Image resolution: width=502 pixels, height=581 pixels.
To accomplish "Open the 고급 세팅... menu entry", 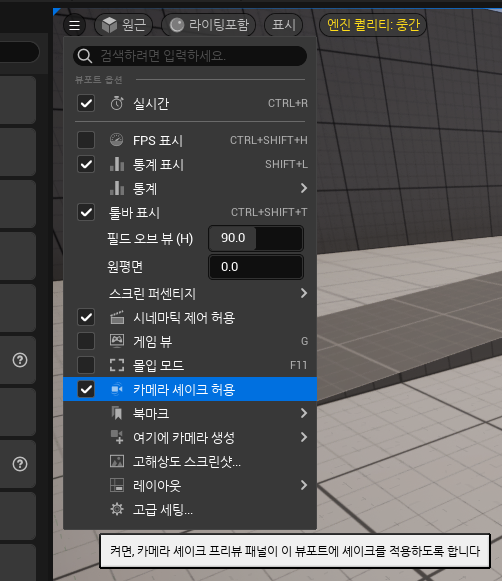I will click(190, 509).
